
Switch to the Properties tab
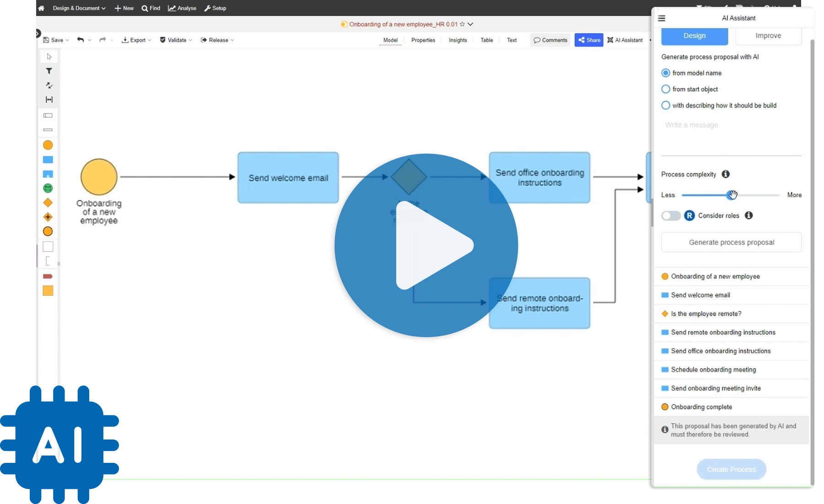point(423,40)
